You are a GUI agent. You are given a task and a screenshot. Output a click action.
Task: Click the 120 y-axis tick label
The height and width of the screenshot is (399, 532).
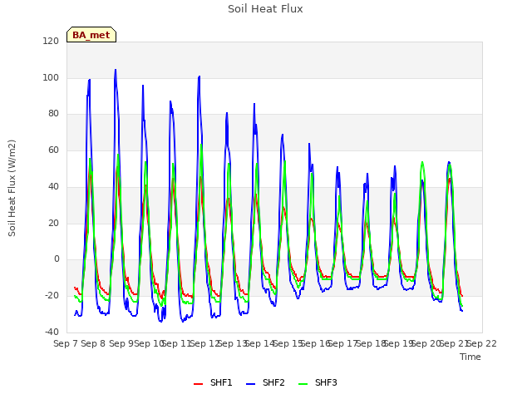(x=51, y=41)
